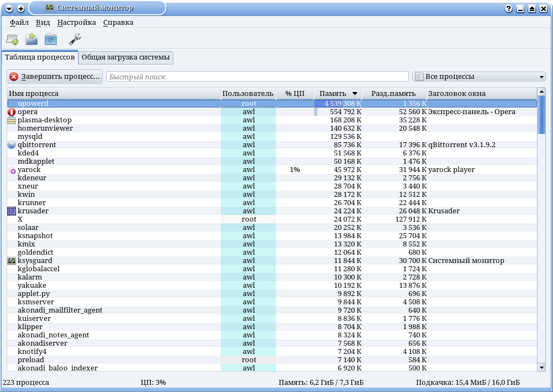Switch to Таблица процессов tab
This screenshot has width=553, height=392.
point(40,57)
